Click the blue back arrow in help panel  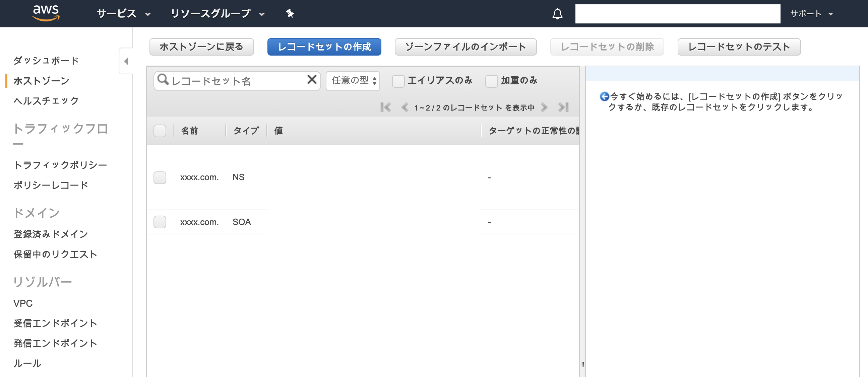(606, 96)
